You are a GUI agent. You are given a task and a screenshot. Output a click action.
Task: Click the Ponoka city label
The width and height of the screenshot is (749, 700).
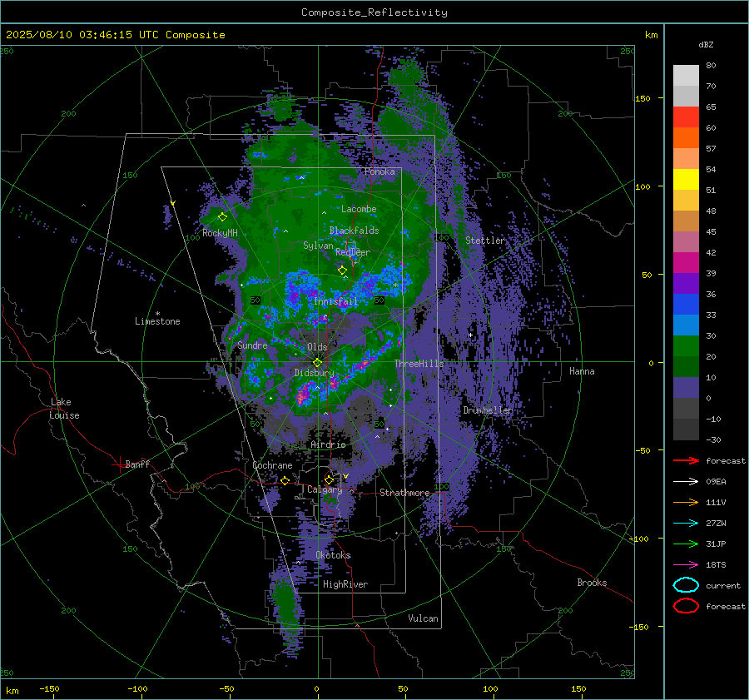379,171
